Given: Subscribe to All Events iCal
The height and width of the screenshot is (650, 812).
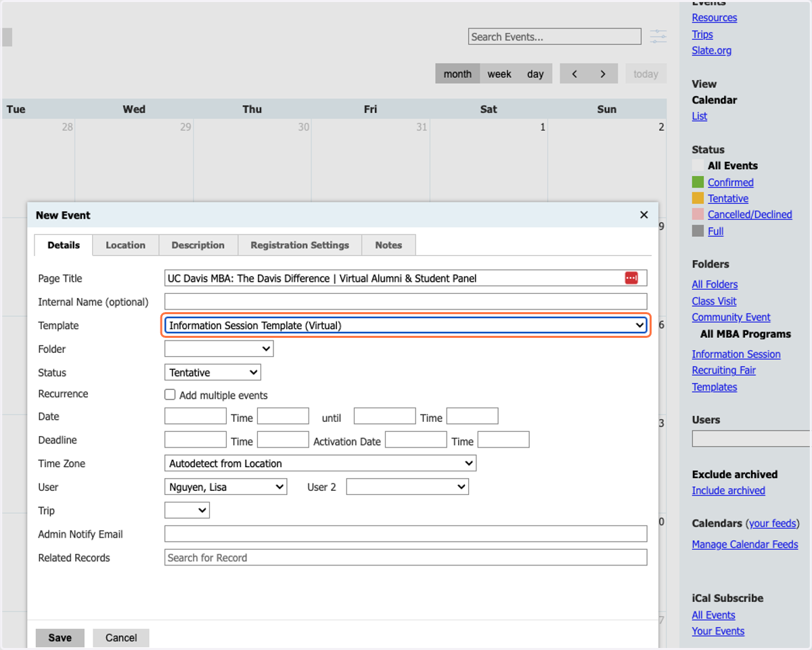Looking at the screenshot, I should click(x=713, y=615).
